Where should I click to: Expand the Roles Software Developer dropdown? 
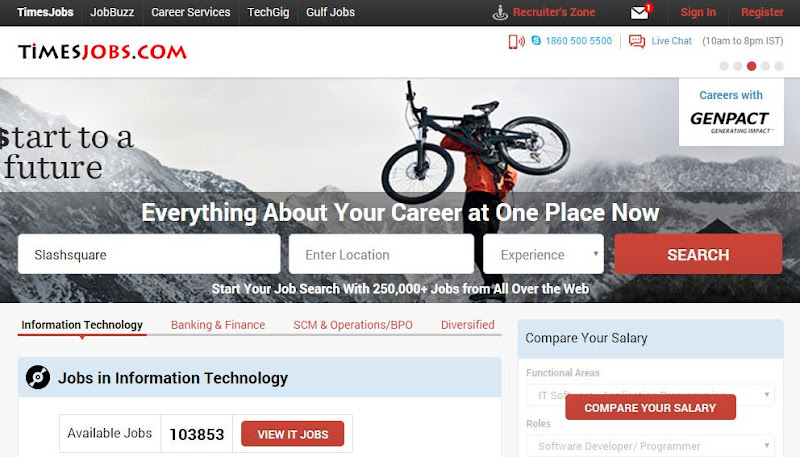tap(651, 446)
